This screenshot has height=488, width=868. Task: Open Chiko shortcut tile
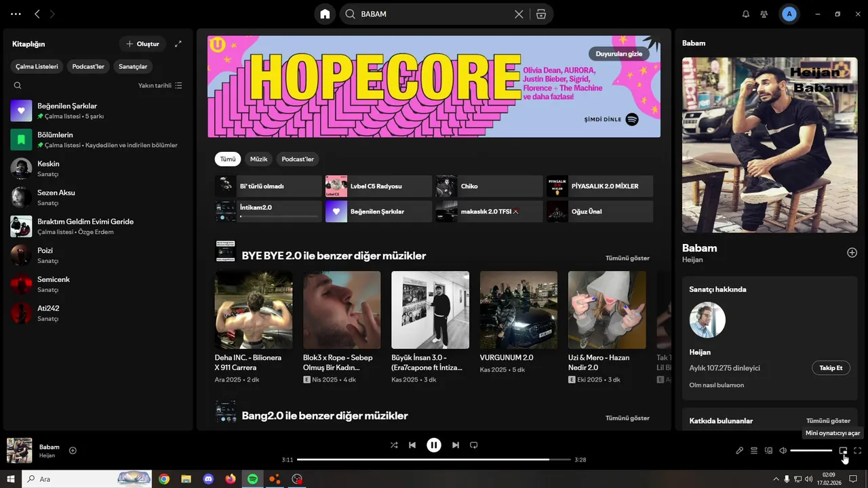pos(489,186)
